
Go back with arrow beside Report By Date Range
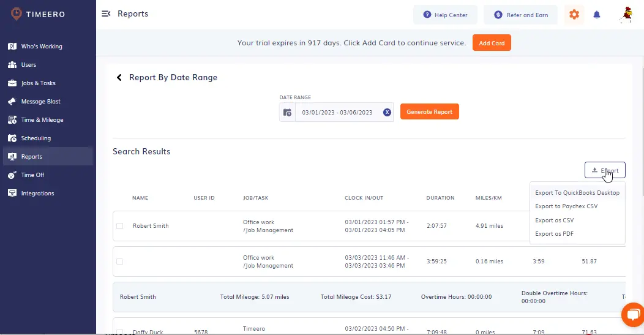119,77
